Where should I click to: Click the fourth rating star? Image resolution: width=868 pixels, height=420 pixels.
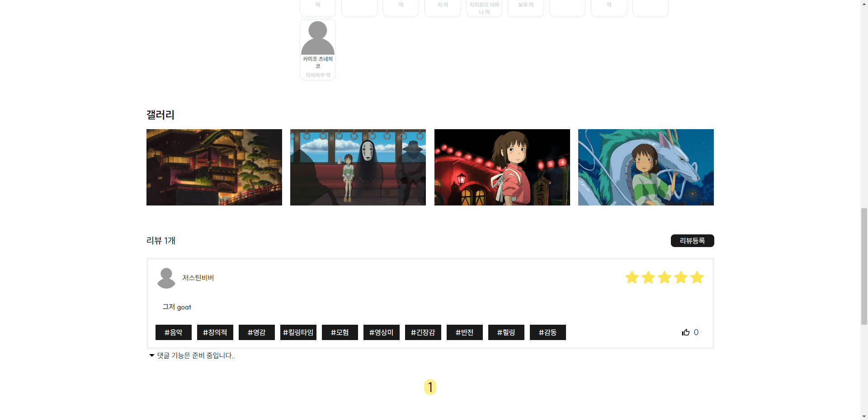[681, 277]
